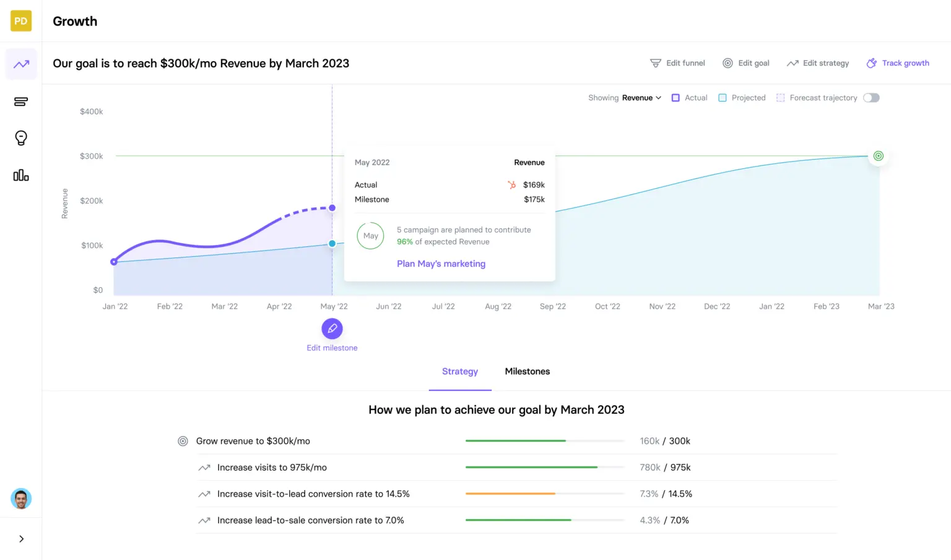Click the Track growth button
The image size is (951, 560).
[898, 62]
